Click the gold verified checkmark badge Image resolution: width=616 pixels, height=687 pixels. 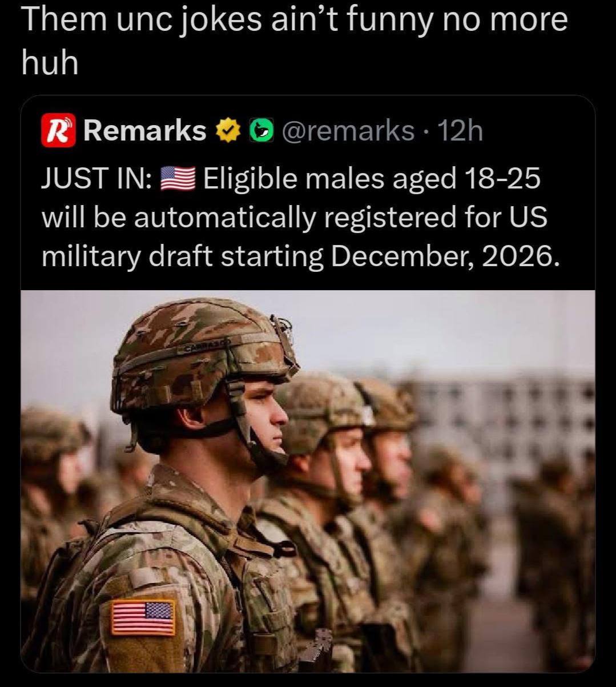tap(227, 131)
